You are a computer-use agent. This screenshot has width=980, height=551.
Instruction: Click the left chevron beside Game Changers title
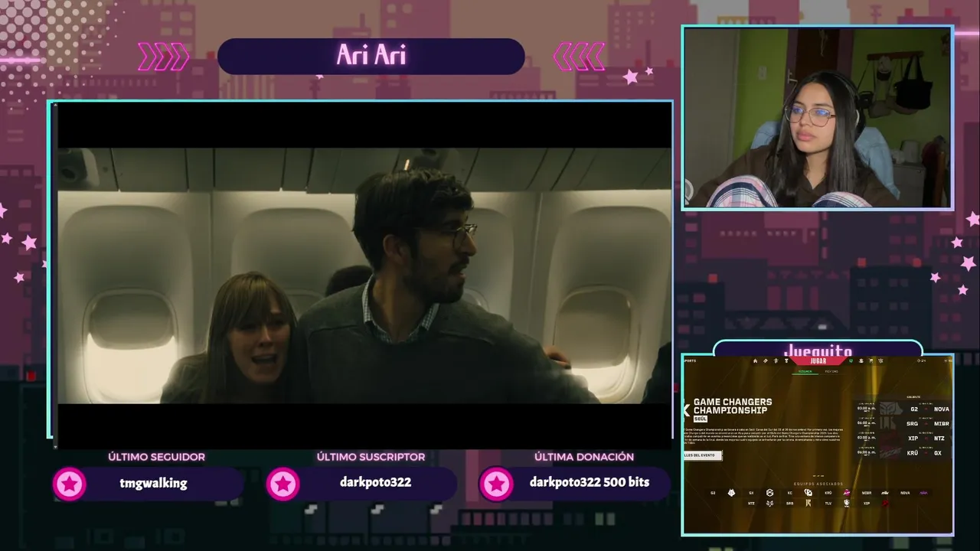686,410
